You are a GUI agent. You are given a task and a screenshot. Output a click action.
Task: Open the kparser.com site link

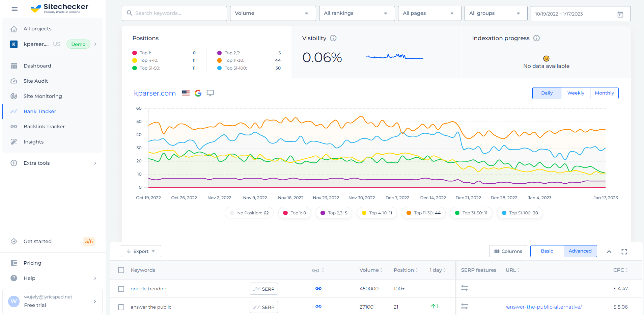click(155, 93)
